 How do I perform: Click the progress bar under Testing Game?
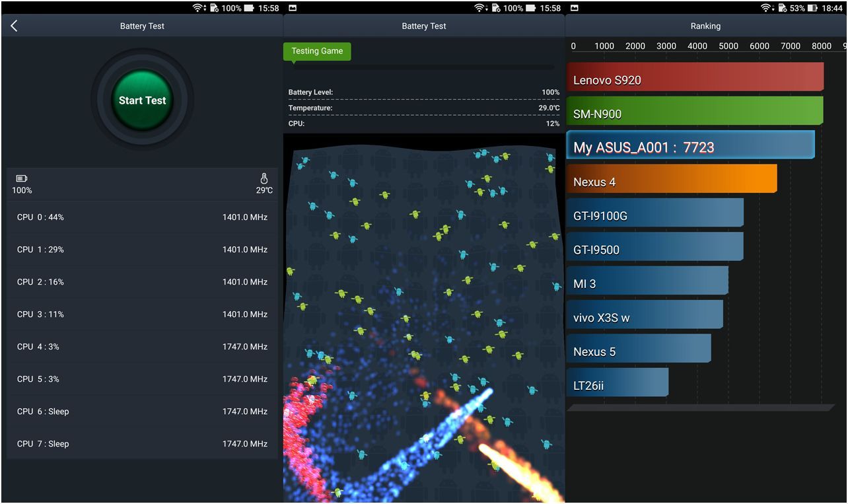[424, 67]
